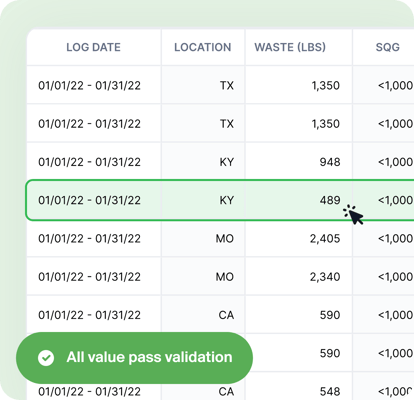Click the log date in the 948 row
The width and height of the screenshot is (414, 400).
89,162
